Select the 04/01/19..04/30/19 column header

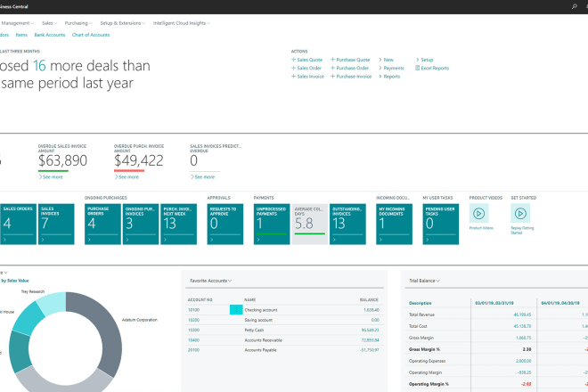point(560,303)
